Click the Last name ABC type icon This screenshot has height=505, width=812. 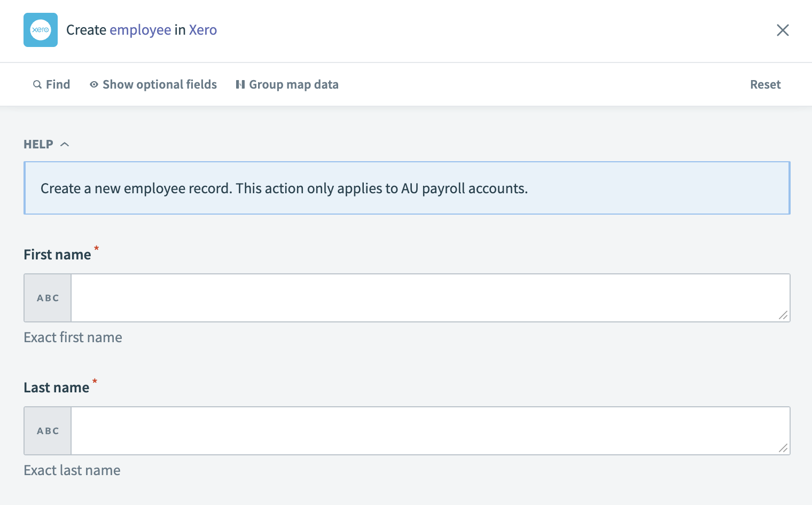48,431
